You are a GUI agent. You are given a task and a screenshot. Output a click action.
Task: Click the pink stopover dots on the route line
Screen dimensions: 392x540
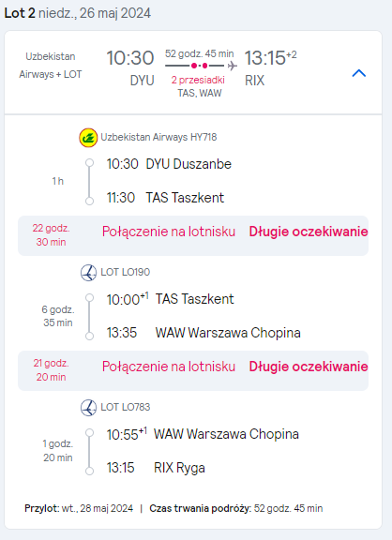coord(200,66)
